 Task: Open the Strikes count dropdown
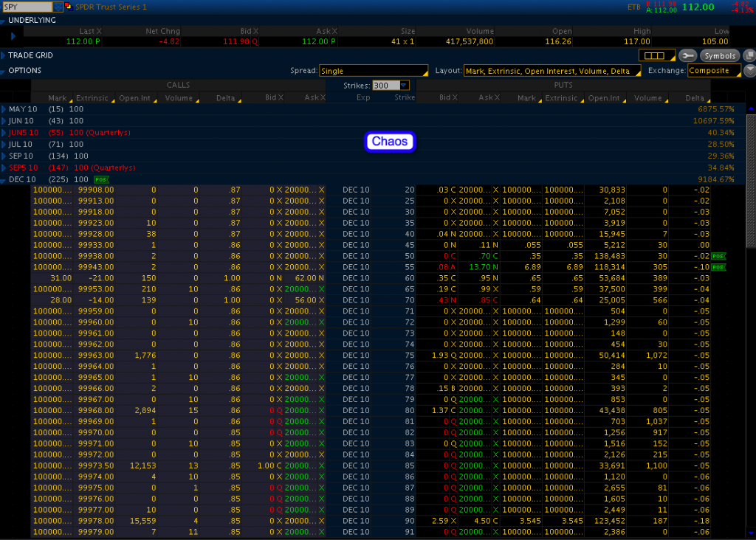(x=404, y=86)
